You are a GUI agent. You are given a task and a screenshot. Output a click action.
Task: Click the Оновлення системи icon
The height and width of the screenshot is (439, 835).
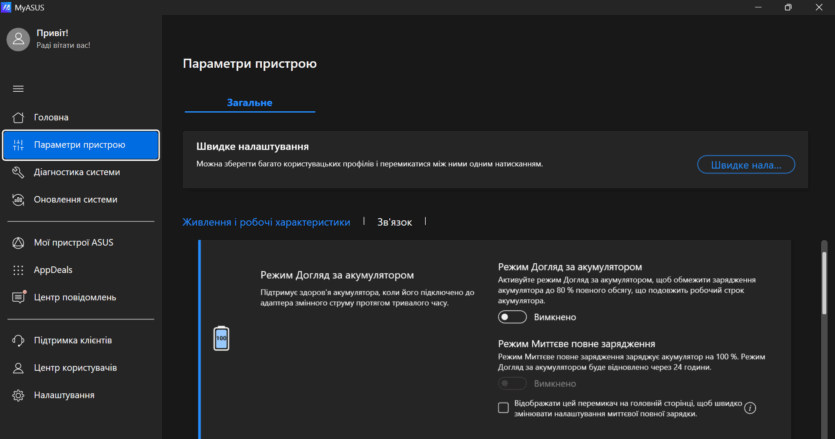[x=17, y=199]
